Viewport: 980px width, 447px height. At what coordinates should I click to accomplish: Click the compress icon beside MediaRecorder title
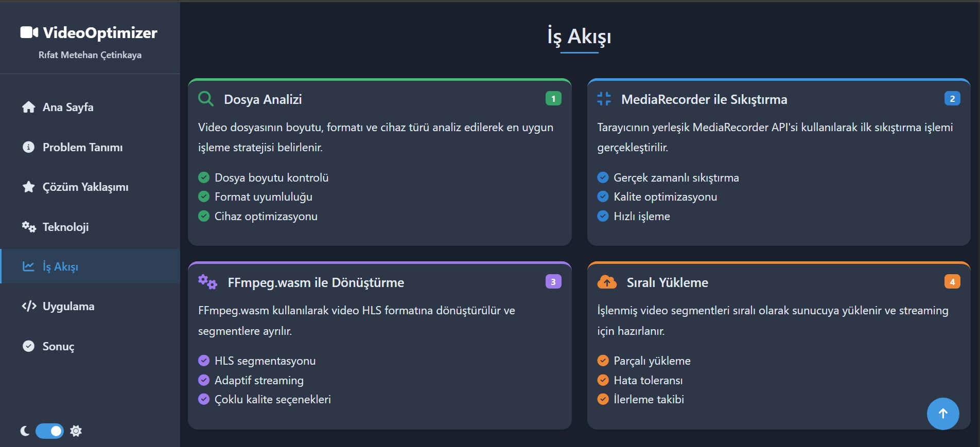[604, 99]
